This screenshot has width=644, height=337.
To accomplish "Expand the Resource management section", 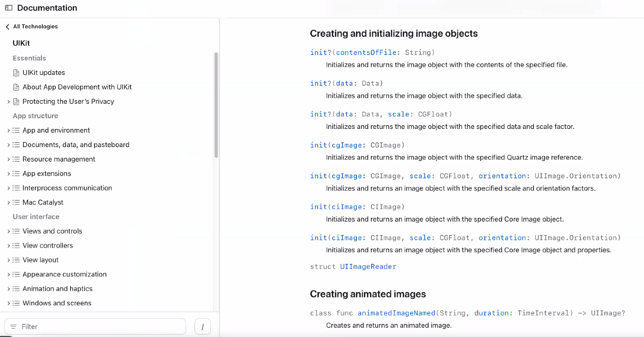I will click(x=8, y=159).
